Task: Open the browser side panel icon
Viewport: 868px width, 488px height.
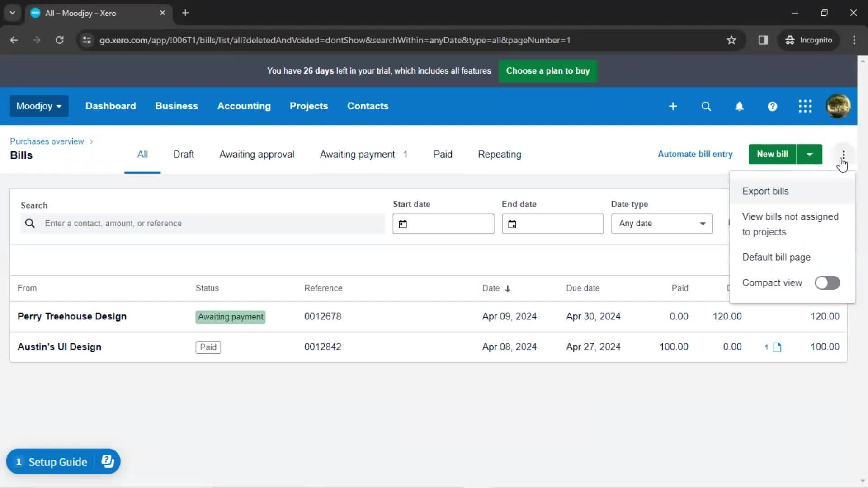Action: click(763, 40)
